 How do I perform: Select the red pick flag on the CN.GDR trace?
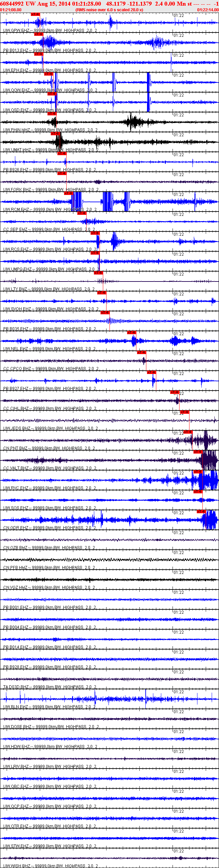[201, 511]
